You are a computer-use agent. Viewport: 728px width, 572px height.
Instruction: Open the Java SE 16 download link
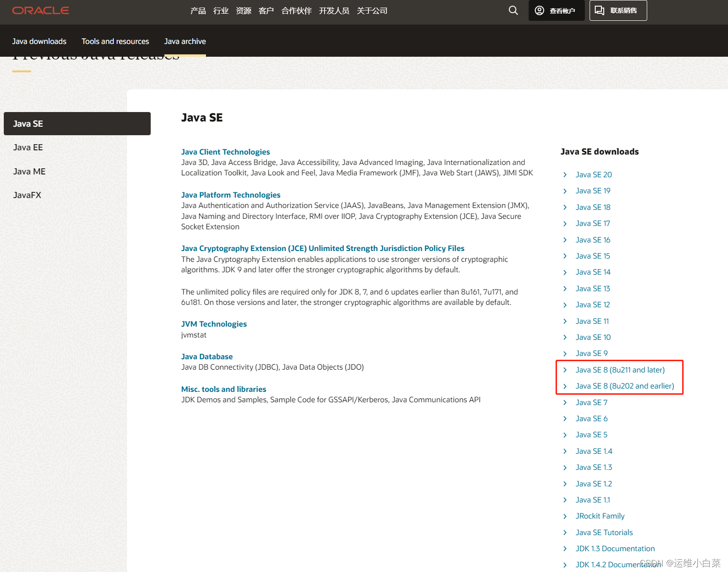pos(593,240)
